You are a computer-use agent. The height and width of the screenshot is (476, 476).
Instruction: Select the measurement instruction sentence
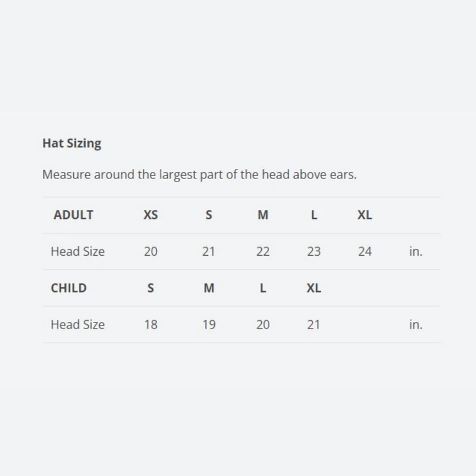coord(199,174)
